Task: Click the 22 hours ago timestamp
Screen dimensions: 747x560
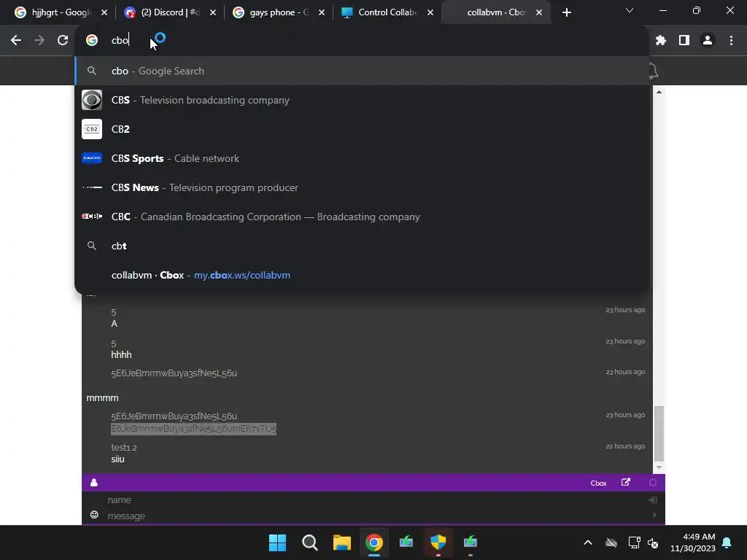Action: coord(625,446)
